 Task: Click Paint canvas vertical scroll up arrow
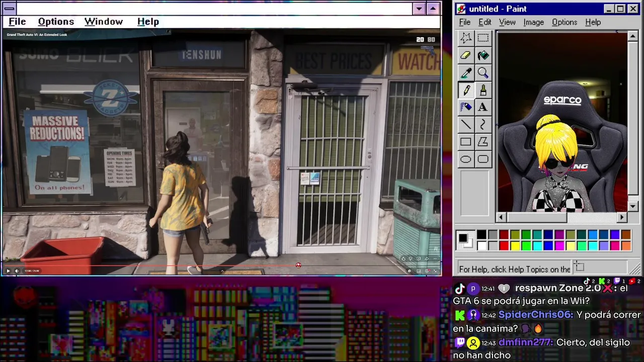pos(633,36)
